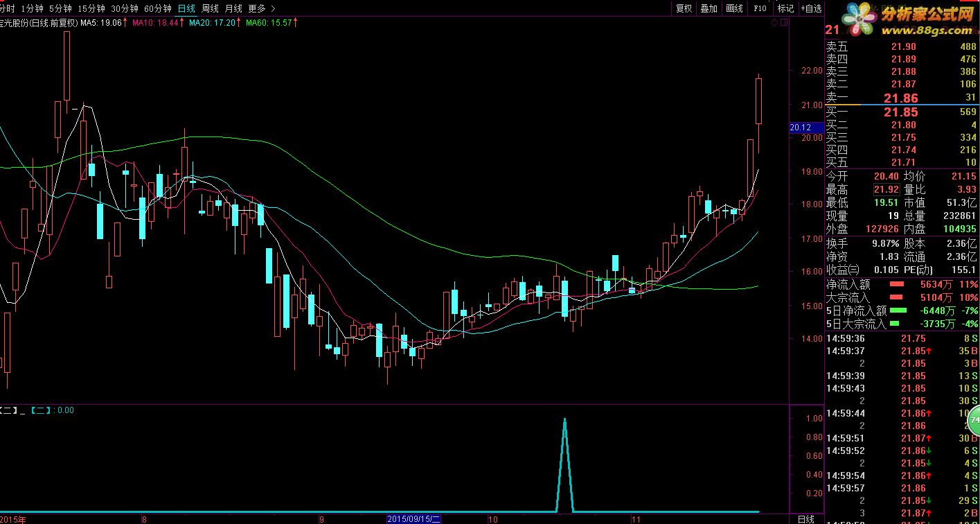Click the split-panel square icon

point(783,23)
